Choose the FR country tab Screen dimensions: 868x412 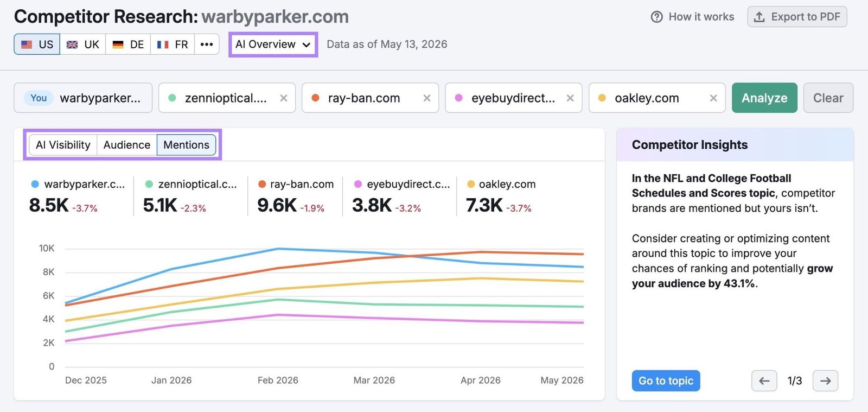click(173, 45)
